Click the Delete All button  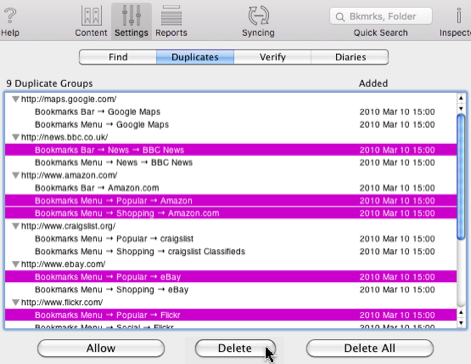click(x=370, y=348)
